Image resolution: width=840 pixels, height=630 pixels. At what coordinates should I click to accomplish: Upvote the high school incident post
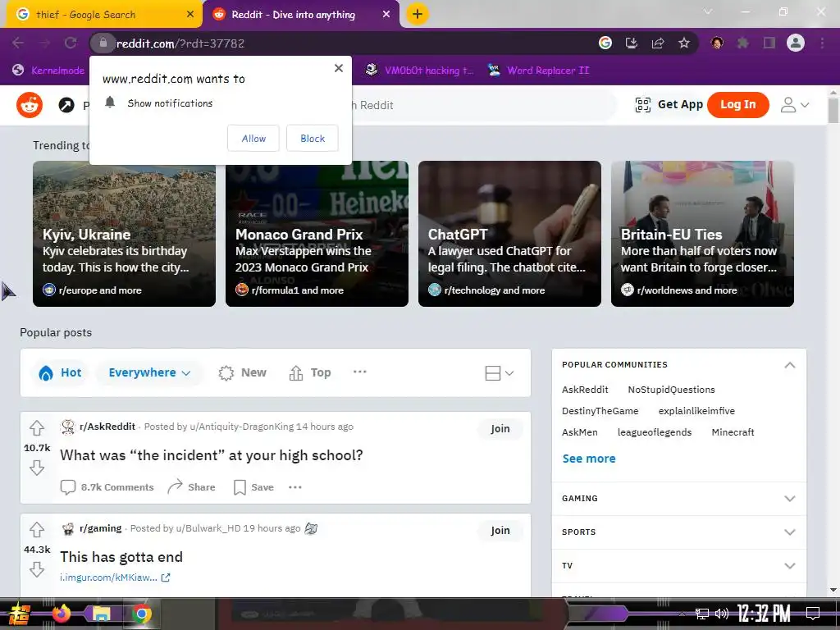click(36, 428)
